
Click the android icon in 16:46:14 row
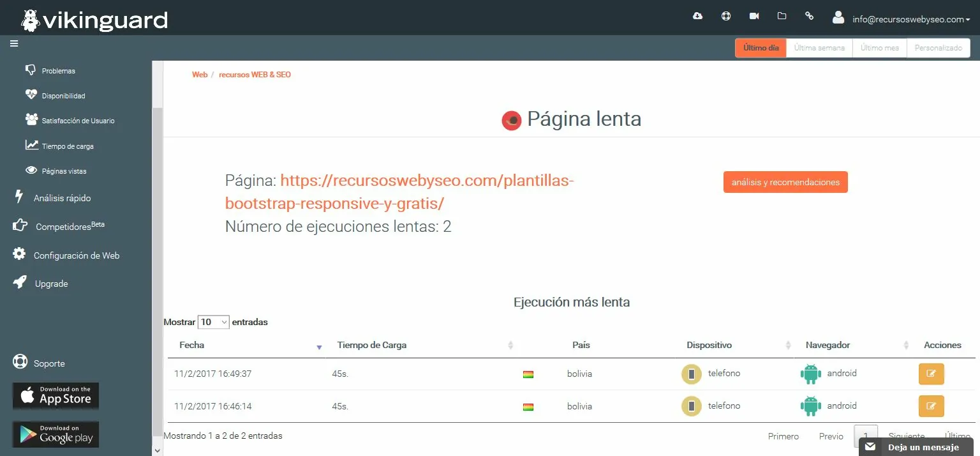pos(810,406)
